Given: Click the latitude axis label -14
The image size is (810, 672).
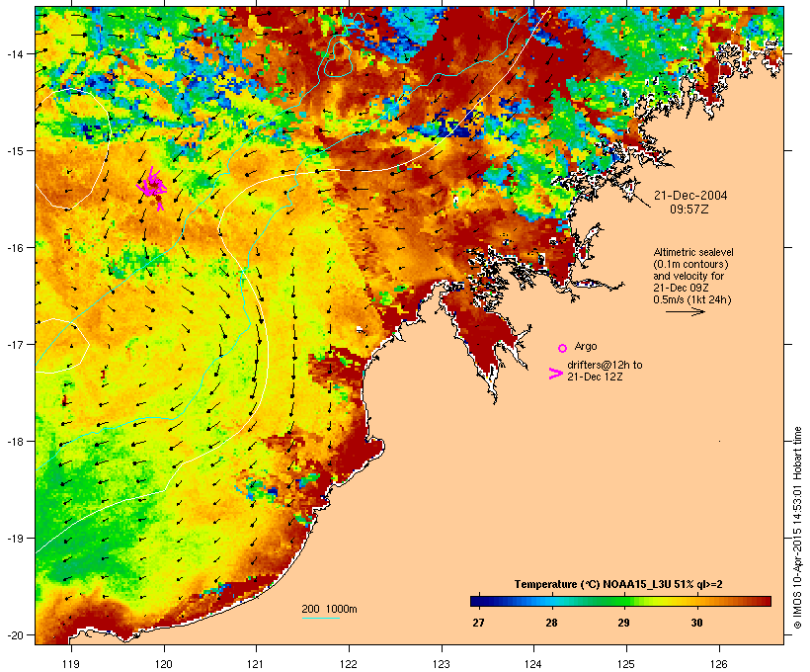Looking at the screenshot, I should [14, 53].
